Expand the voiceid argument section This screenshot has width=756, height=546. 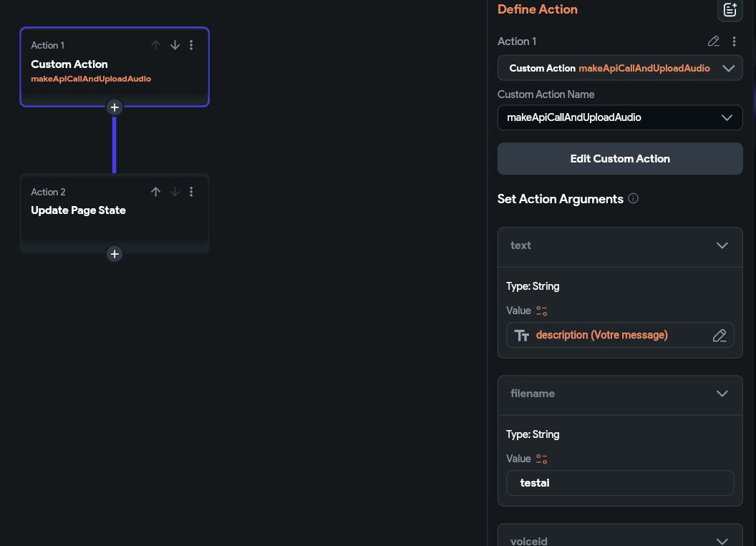pyautogui.click(x=722, y=541)
